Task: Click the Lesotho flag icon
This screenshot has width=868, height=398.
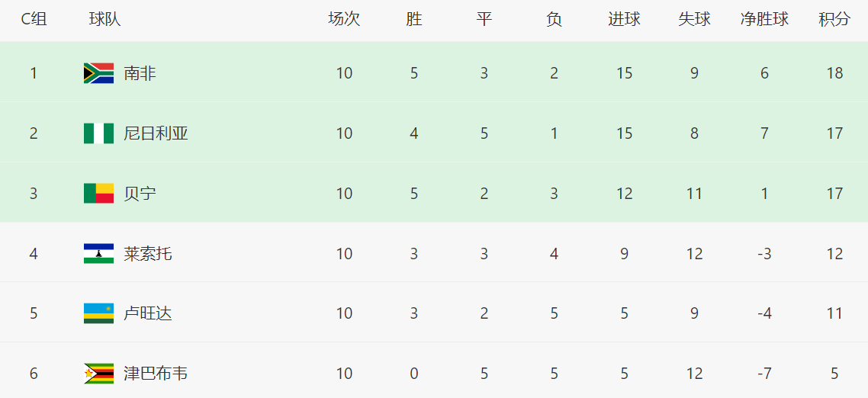Action: point(98,253)
